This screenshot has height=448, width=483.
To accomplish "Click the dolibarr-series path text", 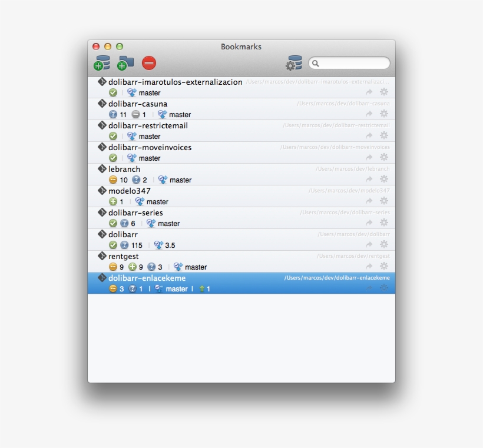I will (x=345, y=213).
